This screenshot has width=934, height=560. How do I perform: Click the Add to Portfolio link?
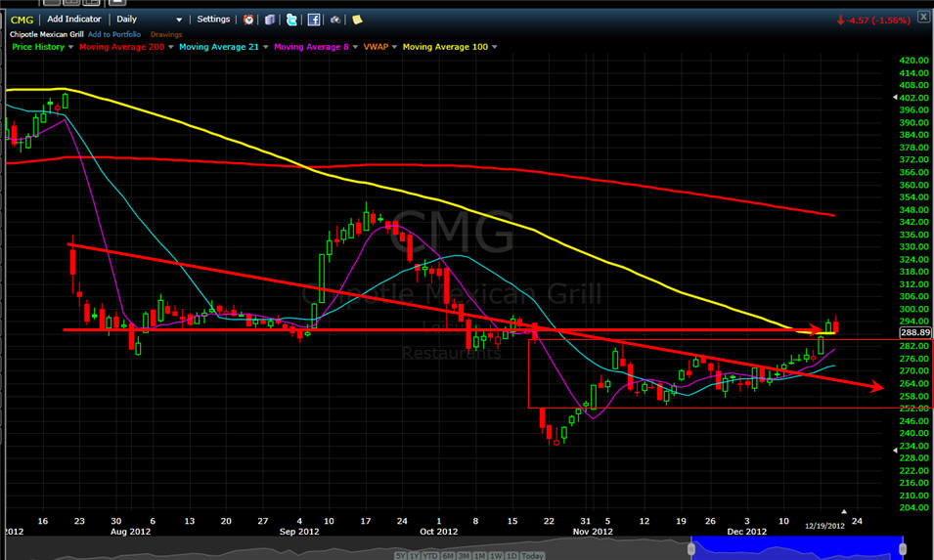click(115, 33)
